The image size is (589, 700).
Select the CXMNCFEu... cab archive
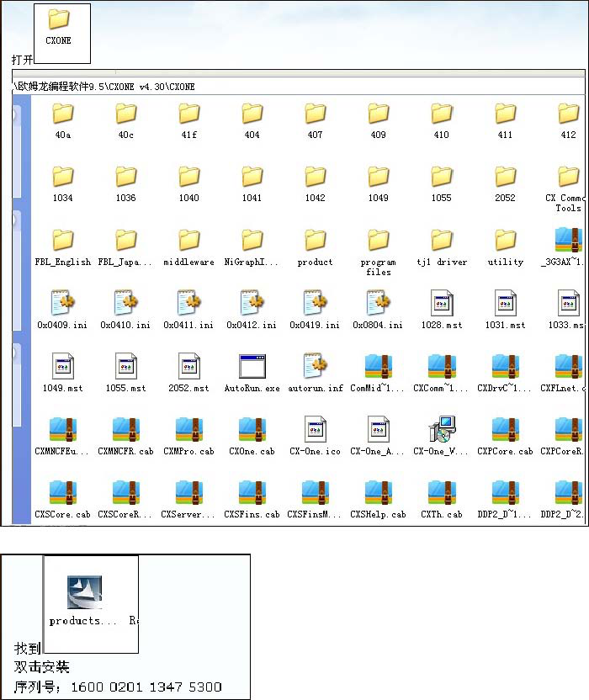coord(62,436)
